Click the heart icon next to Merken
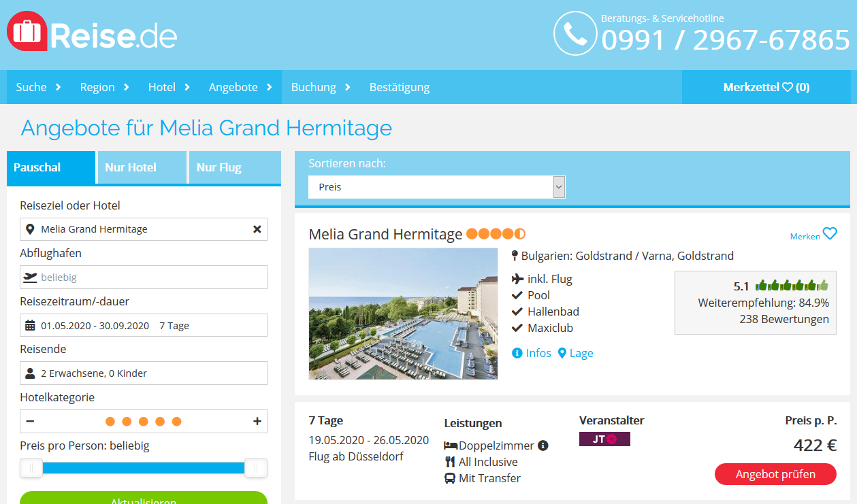 [830, 234]
